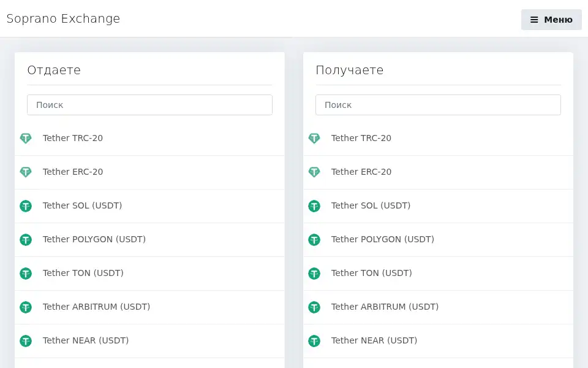Select Tether SOL icon in Получаете list
Viewport: 588px width, 368px height.
(314, 206)
